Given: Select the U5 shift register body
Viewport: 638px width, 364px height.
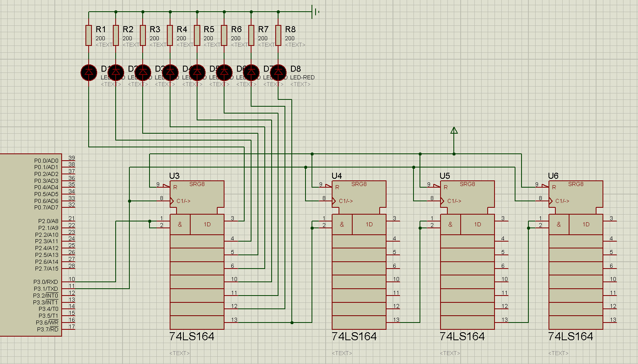Looking at the screenshot, I should [468, 255].
